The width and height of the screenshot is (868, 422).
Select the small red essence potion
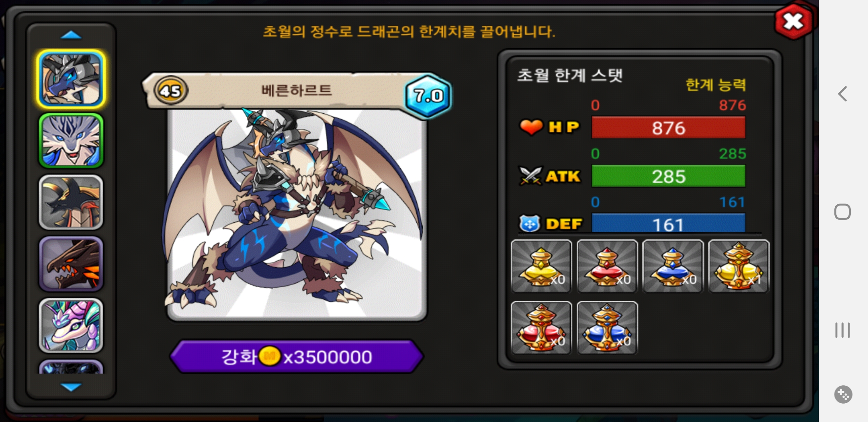607,266
